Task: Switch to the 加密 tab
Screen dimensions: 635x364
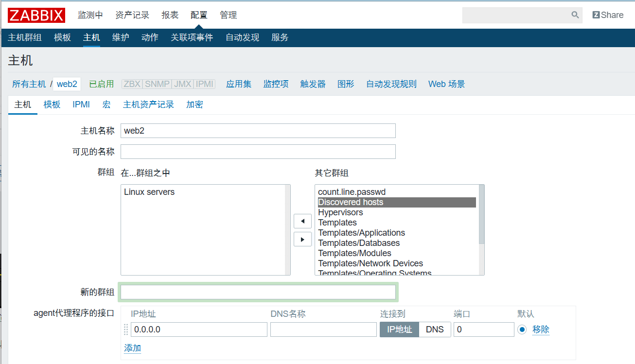Action: [194, 104]
